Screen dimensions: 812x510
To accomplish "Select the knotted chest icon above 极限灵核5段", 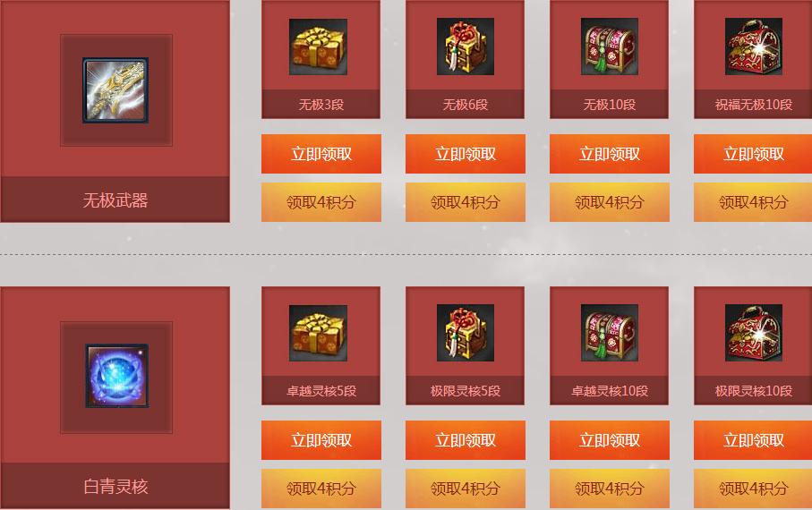I will (x=465, y=333).
